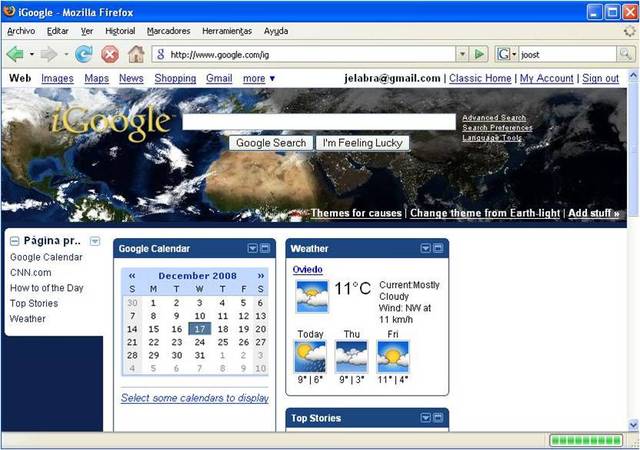Screen dimensions: 640x450
Task: Open the Google Calendar gadget menu arrow
Action: pos(252,248)
